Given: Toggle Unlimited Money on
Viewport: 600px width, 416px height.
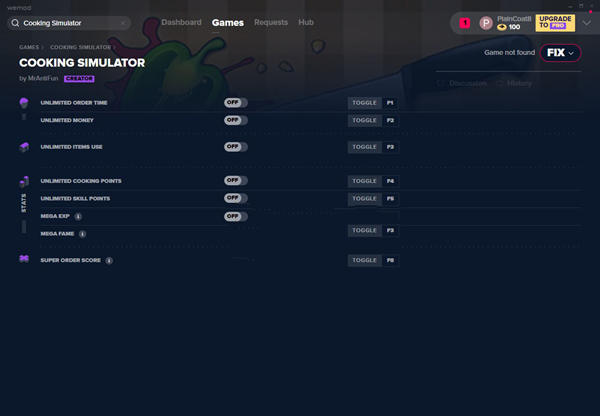Looking at the screenshot, I should [236, 120].
